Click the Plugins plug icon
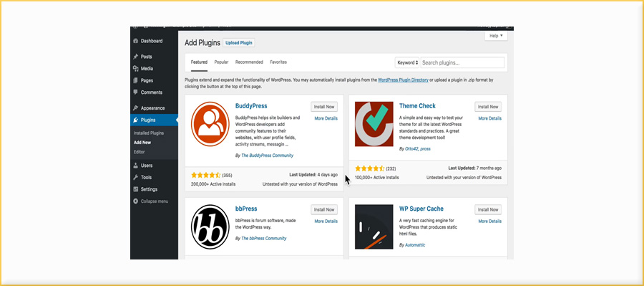 point(135,120)
